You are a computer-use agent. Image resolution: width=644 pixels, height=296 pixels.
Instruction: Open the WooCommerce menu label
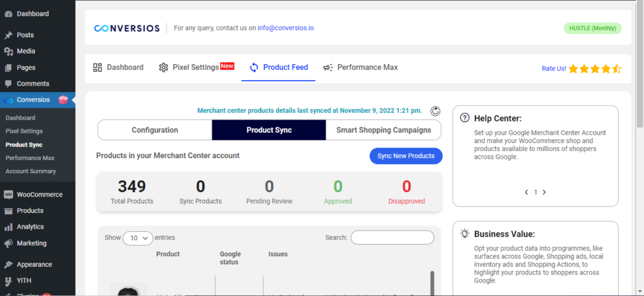(x=40, y=195)
